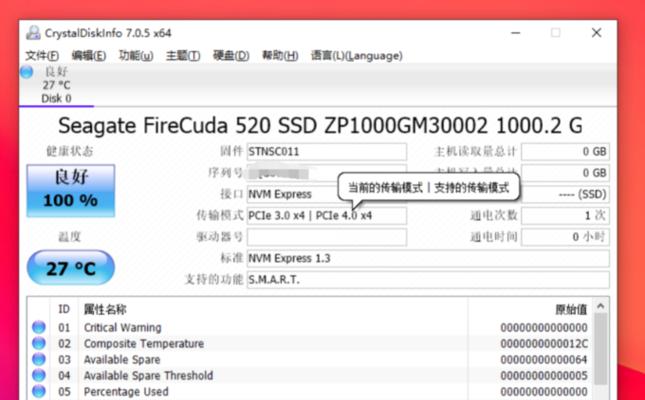Click the ID column header

click(x=64, y=309)
